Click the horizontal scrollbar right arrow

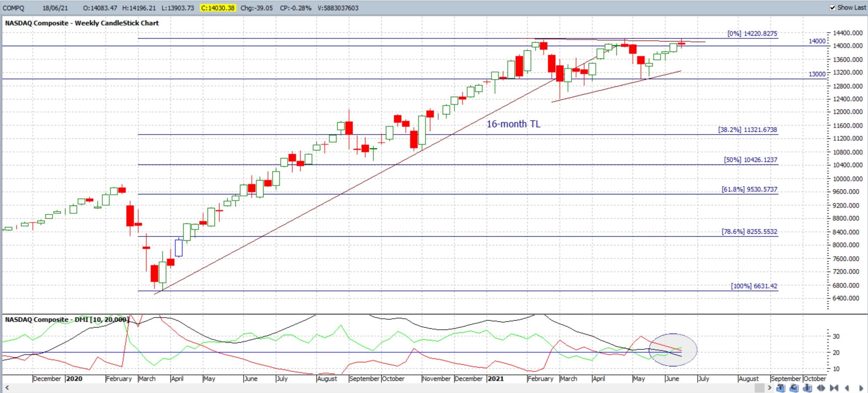coord(770,387)
